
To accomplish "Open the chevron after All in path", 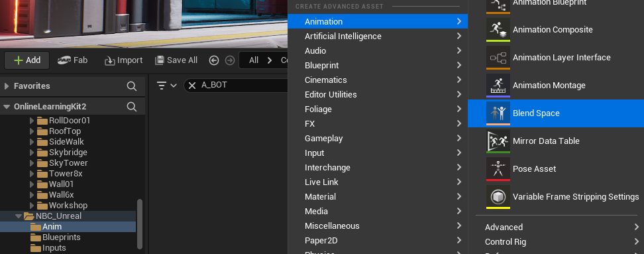I will (270, 60).
